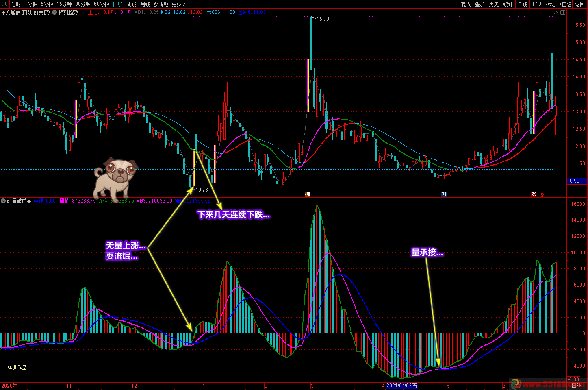This screenshot has height=390, width=588.
Task: Open the 预测趋势 main indicator dropdown arrow
Action: [54, 12]
